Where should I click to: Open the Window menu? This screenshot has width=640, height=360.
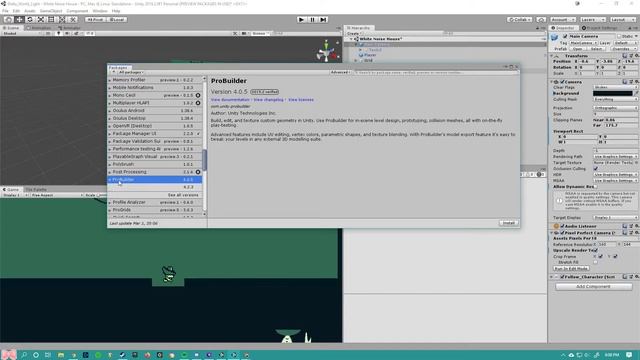click(x=100, y=11)
